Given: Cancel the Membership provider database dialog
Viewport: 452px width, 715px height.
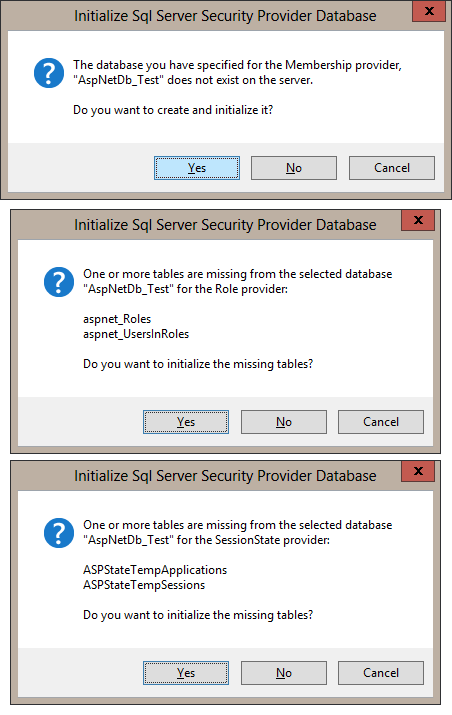Looking at the screenshot, I should pos(392,168).
